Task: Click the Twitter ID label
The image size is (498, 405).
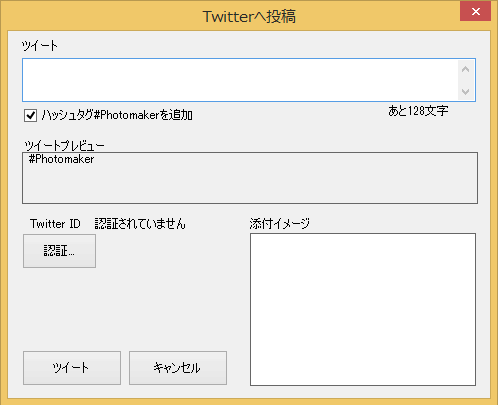Action: [55, 224]
